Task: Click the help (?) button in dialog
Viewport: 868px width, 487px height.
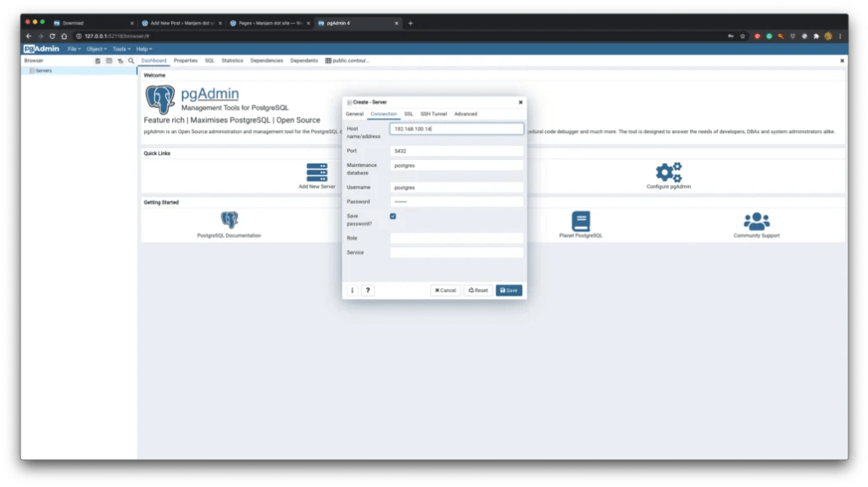Action: 368,290
